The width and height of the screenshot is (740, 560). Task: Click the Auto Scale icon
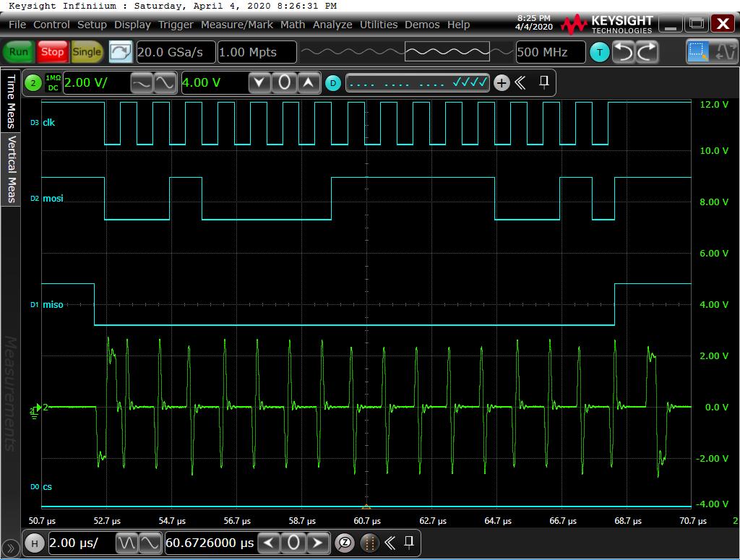(x=121, y=52)
